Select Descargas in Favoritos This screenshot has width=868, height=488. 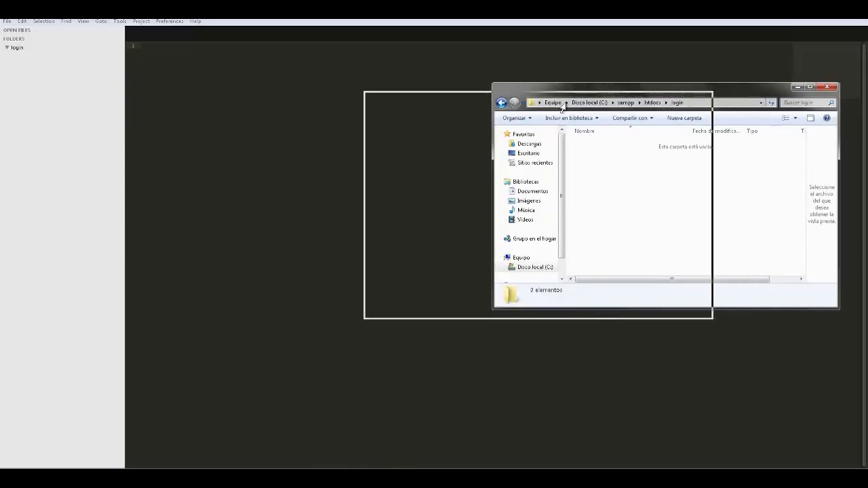(529, 144)
